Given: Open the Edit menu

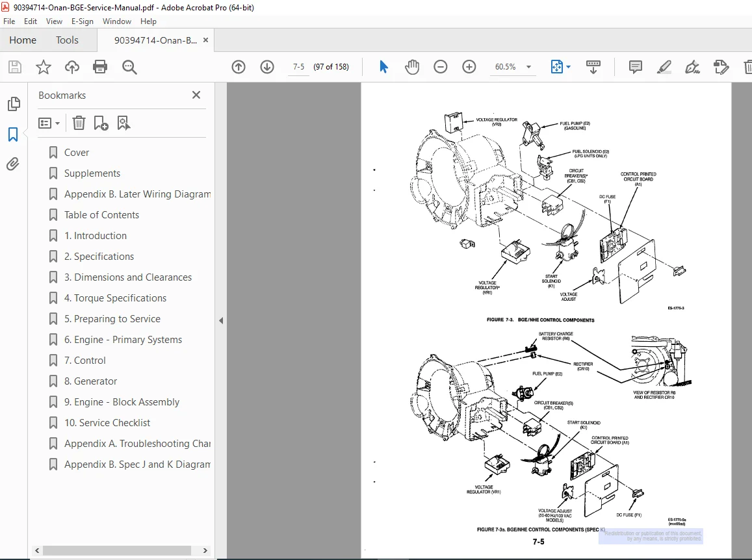Looking at the screenshot, I should click(x=30, y=21).
